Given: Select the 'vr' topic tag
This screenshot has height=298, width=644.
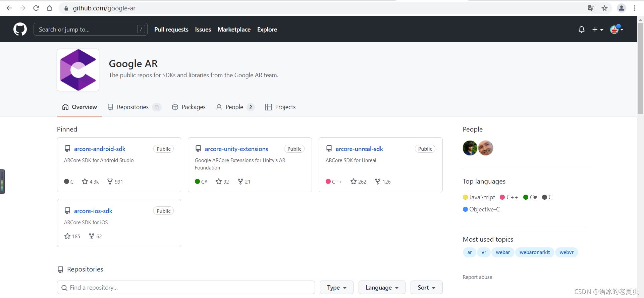Looking at the screenshot, I should (x=484, y=252).
